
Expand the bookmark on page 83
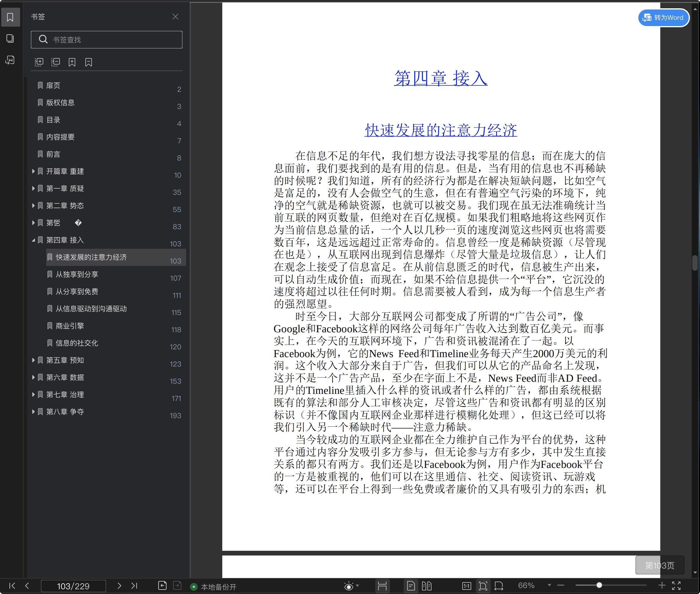pos(33,223)
